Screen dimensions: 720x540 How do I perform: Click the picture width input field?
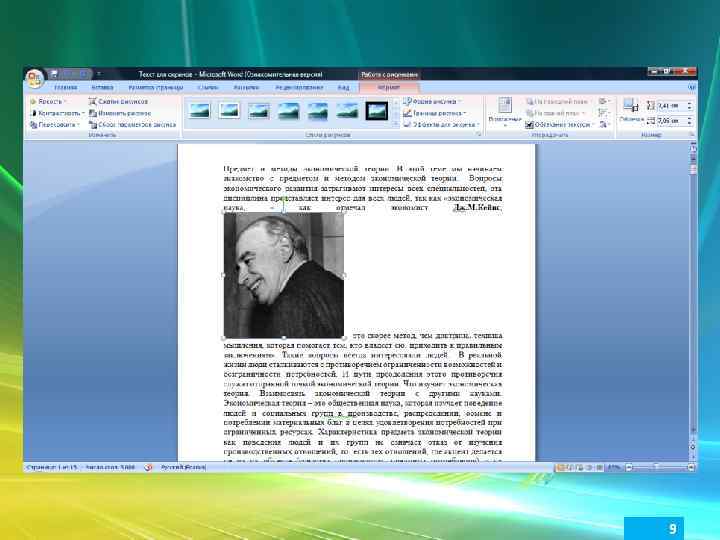[672, 120]
